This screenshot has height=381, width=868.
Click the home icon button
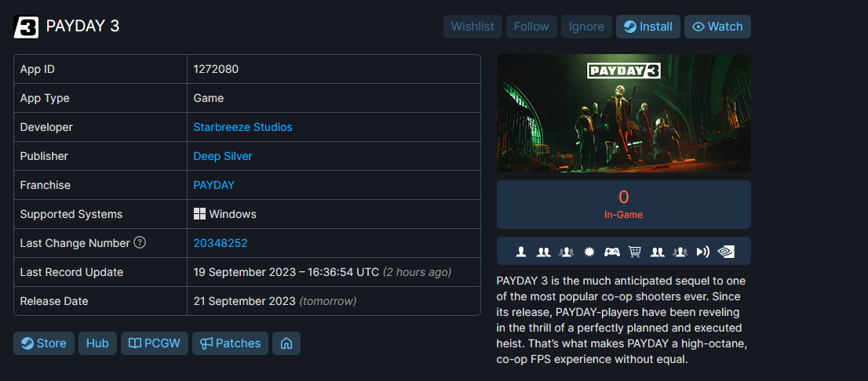point(286,343)
